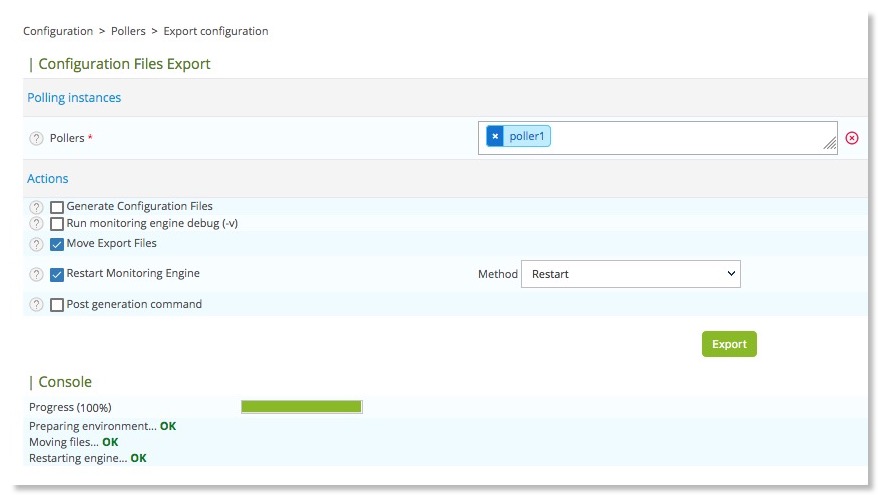
Task: Click help icon for Post generation command
Action: 37,305
